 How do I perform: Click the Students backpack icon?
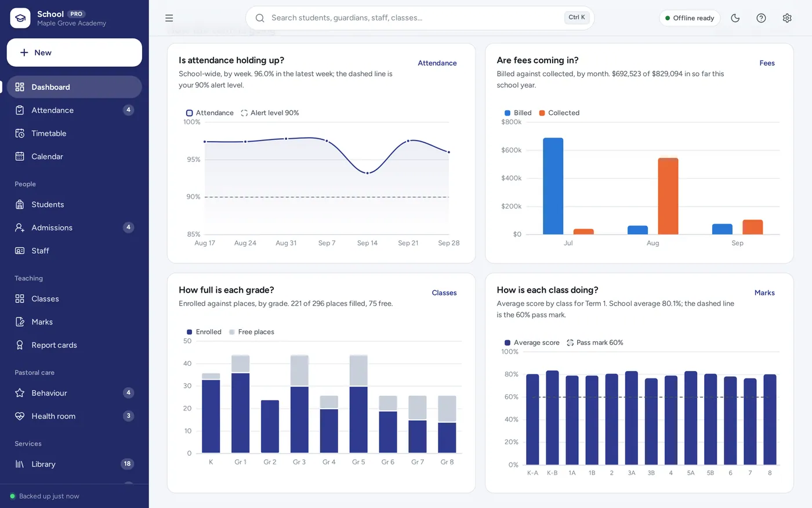[x=20, y=204]
